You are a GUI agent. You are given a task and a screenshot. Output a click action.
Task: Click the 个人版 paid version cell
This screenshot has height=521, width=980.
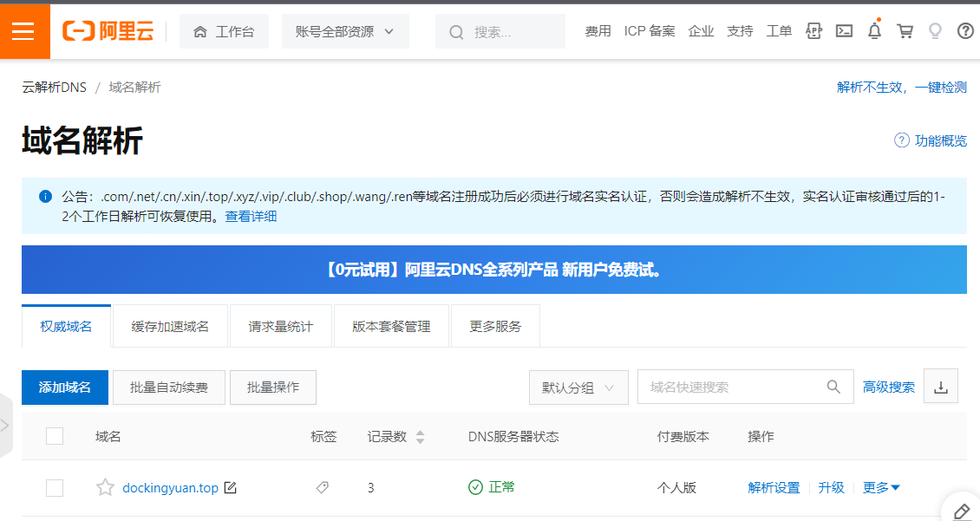coord(676,488)
